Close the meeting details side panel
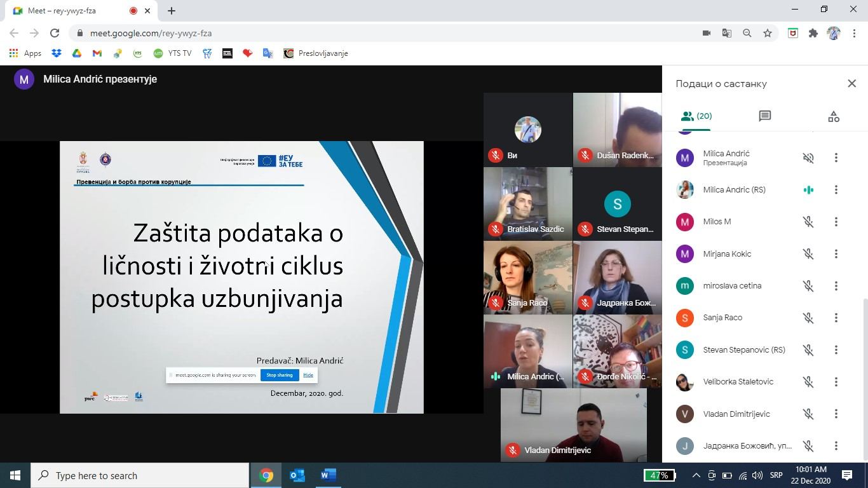The image size is (868, 488). pos(851,83)
